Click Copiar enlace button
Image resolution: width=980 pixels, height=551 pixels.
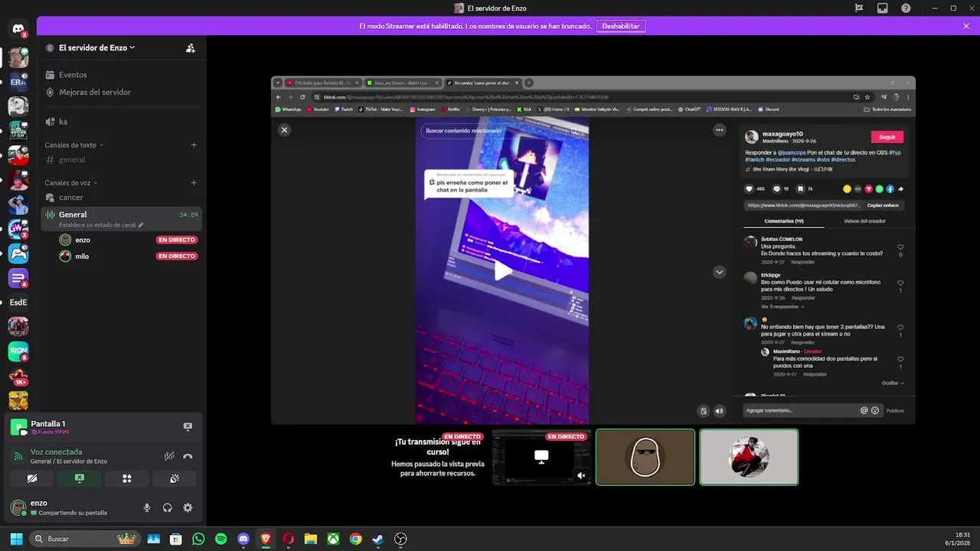click(883, 205)
